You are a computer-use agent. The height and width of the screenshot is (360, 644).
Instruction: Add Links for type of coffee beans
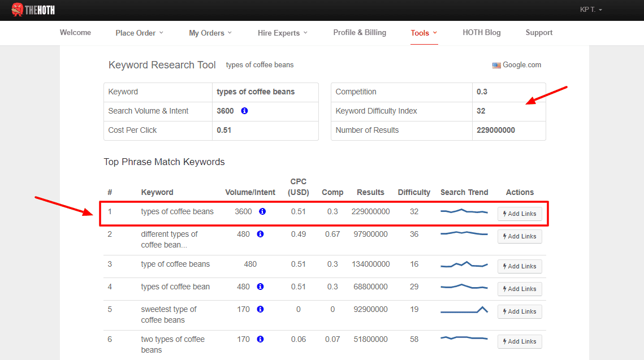pyautogui.click(x=520, y=266)
